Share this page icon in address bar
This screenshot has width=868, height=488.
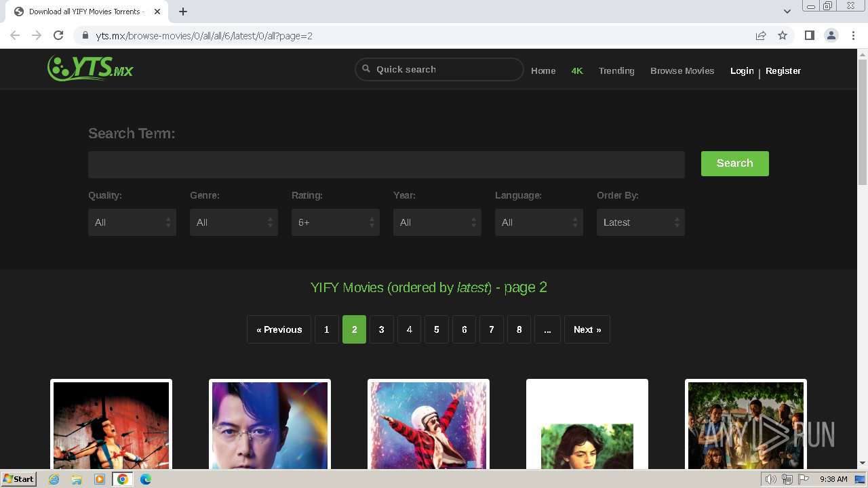tap(761, 35)
